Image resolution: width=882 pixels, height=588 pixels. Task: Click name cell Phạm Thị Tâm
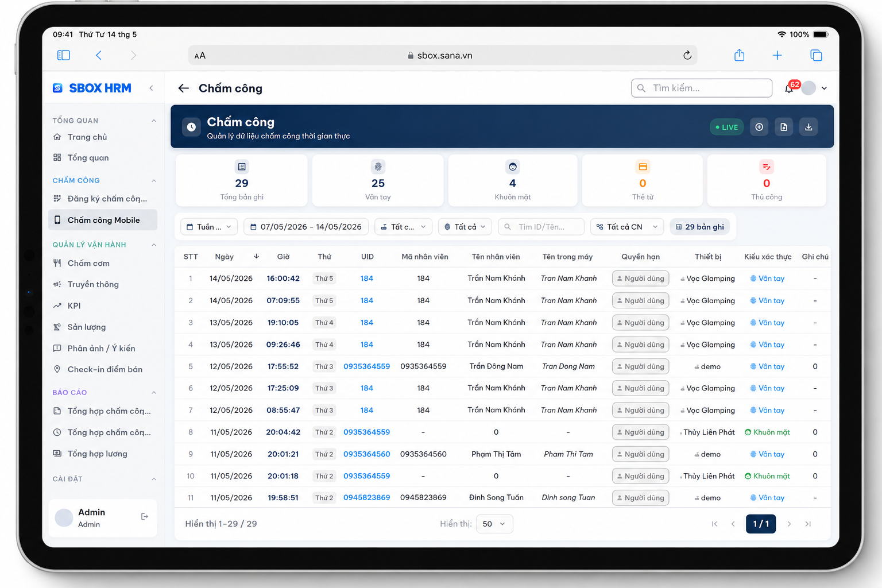[x=496, y=454]
